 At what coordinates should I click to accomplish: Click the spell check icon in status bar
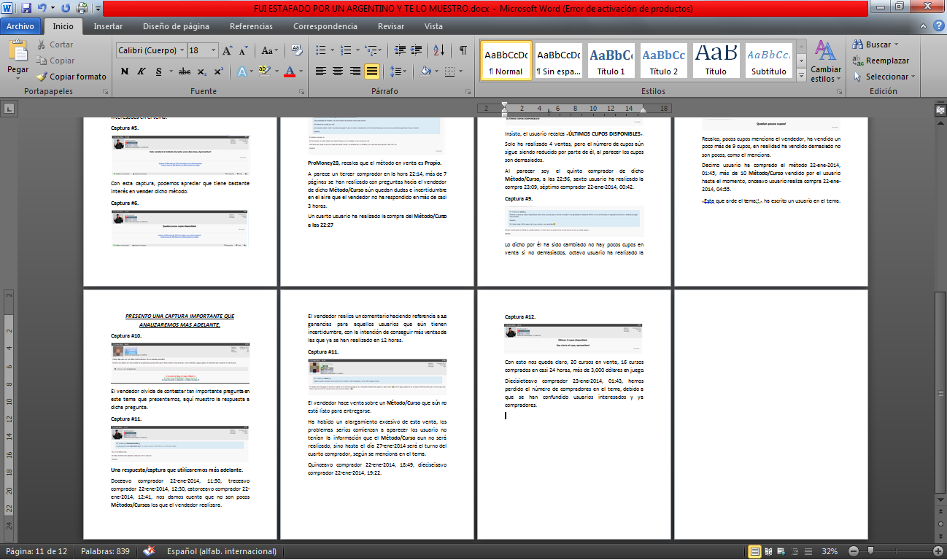pos(149,551)
